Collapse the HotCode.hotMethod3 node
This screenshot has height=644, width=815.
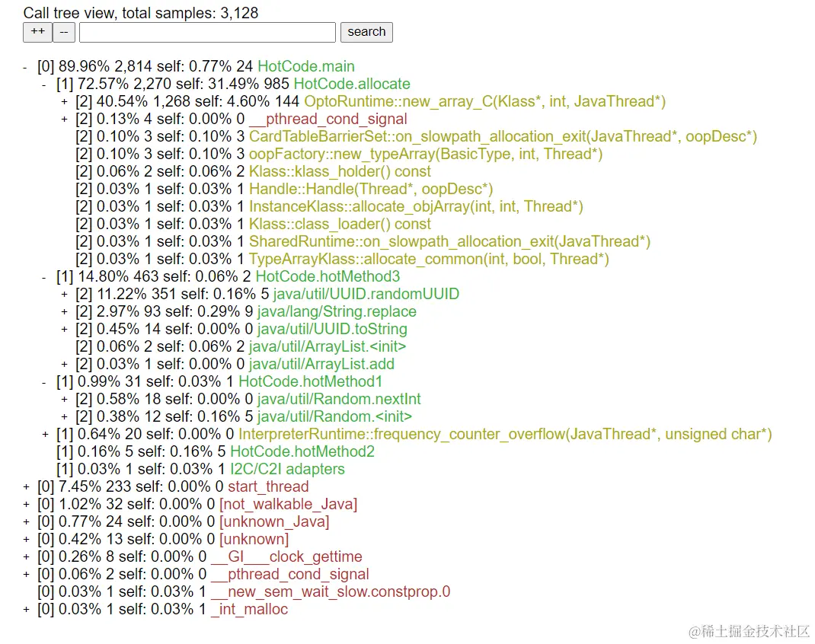45,277
